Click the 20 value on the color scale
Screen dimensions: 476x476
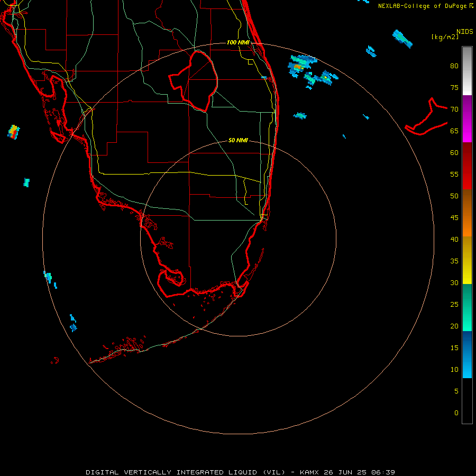coord(454,326)
